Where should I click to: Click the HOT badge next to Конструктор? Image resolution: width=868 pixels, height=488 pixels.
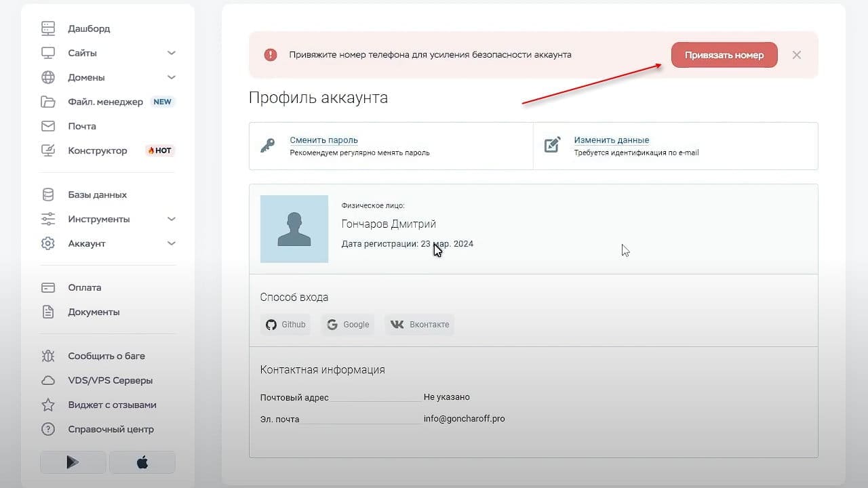[x=160, y=150]
